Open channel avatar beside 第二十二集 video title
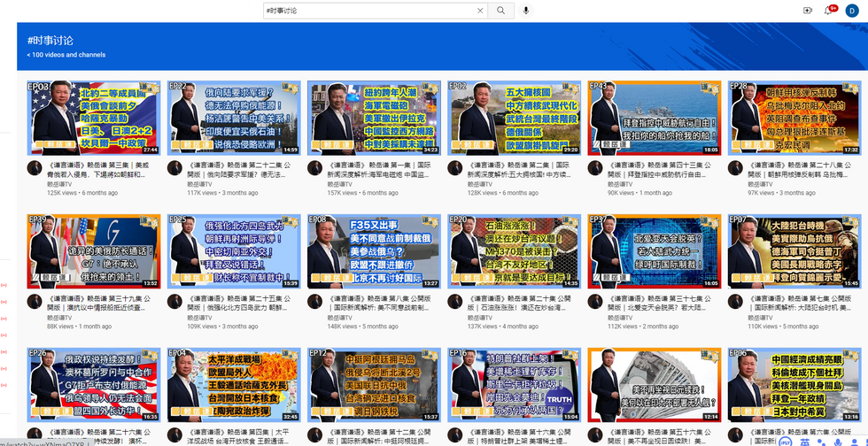This screenshot has width=868, height=446. [174, 168]
